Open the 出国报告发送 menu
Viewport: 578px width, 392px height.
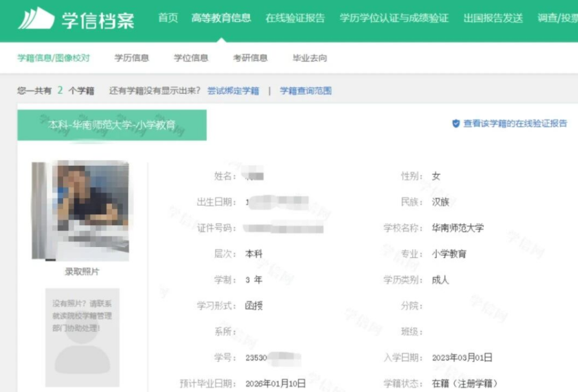(x=493, y=18)
